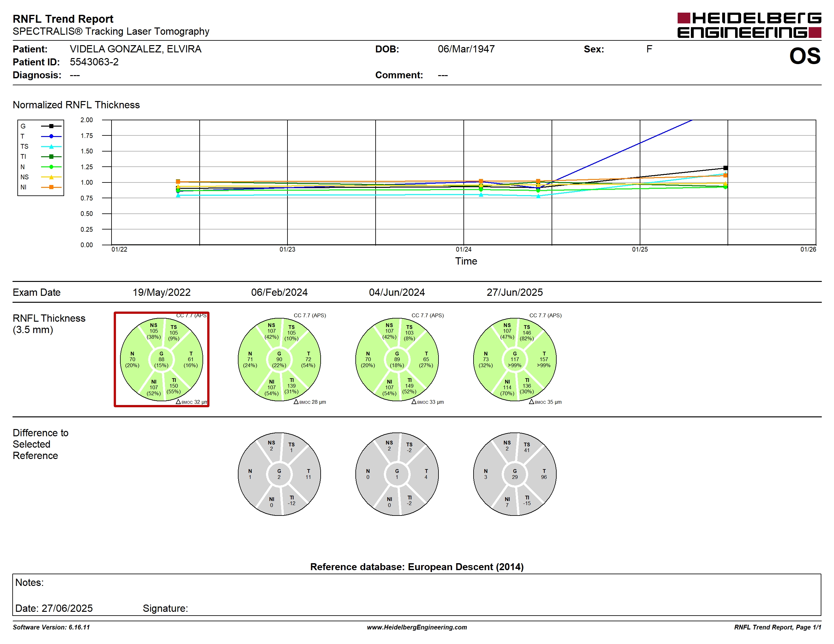Select the 19/May/2022 RNFL thickness pie chart

click(161, 359)
